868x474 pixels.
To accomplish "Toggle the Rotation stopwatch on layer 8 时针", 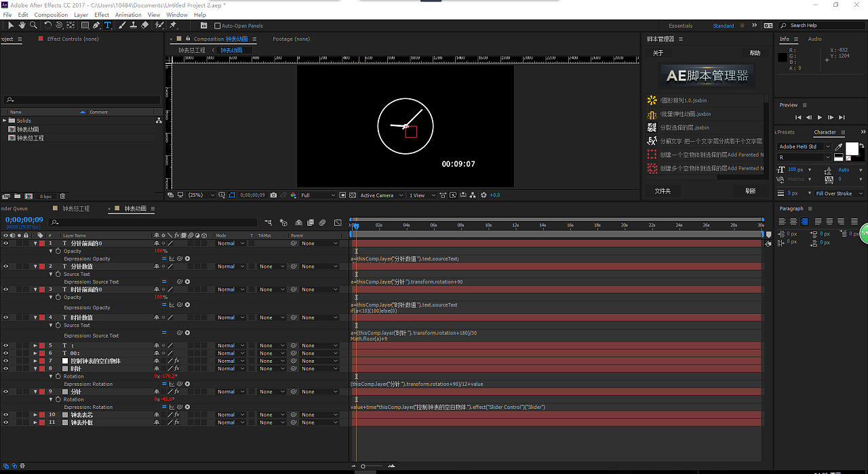I will tap(58, 376).
